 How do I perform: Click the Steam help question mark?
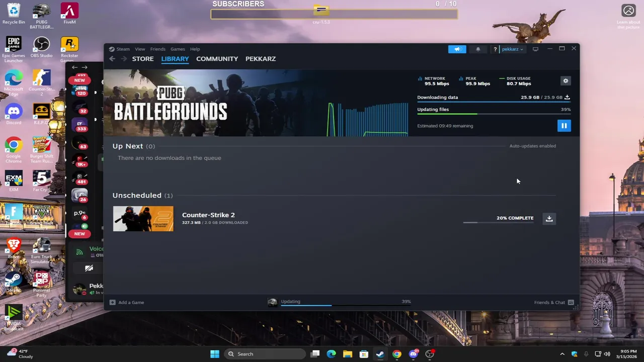tap(495, 49)
